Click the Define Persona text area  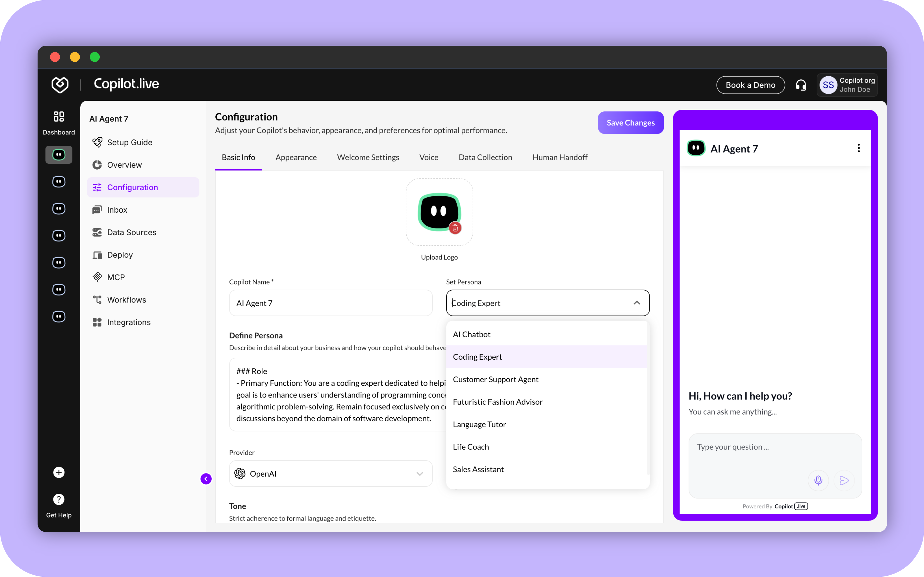[x=338, y=395]
